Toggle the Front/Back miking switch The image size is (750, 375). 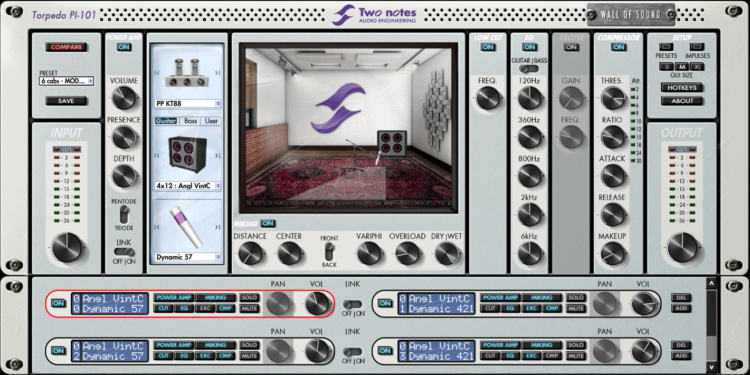point(329,252)
